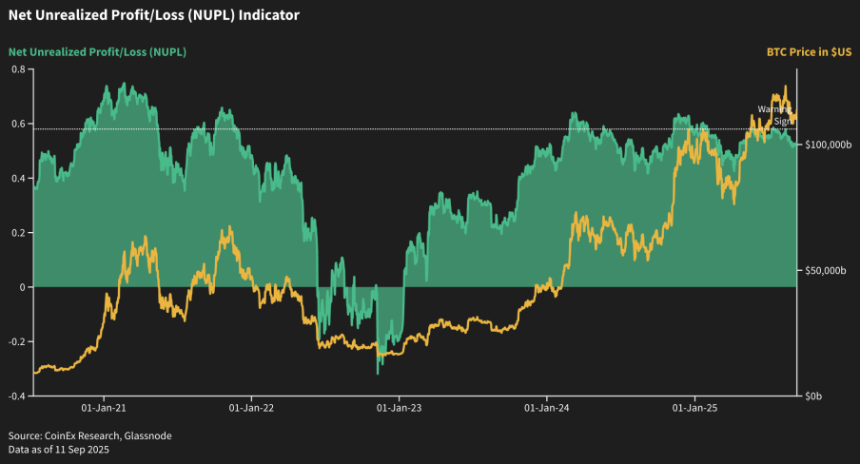This screenshot has width=860, height=464.
Task: Click the -0.2 left axis value
Action: (x=17, y=342)
